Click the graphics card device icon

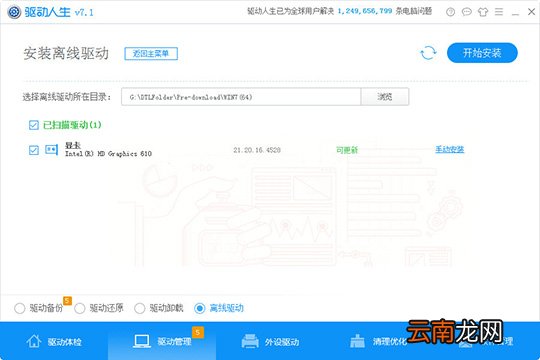point(51,150)
